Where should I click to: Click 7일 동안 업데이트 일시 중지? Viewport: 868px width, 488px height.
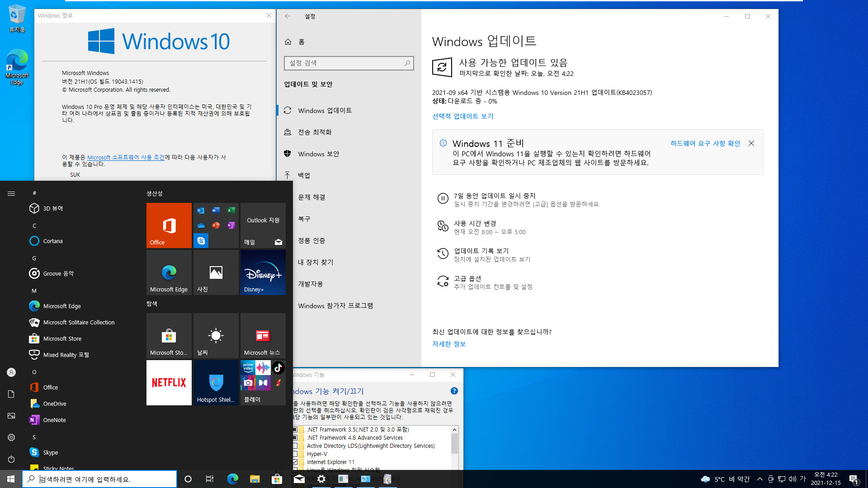click(495, 196)
